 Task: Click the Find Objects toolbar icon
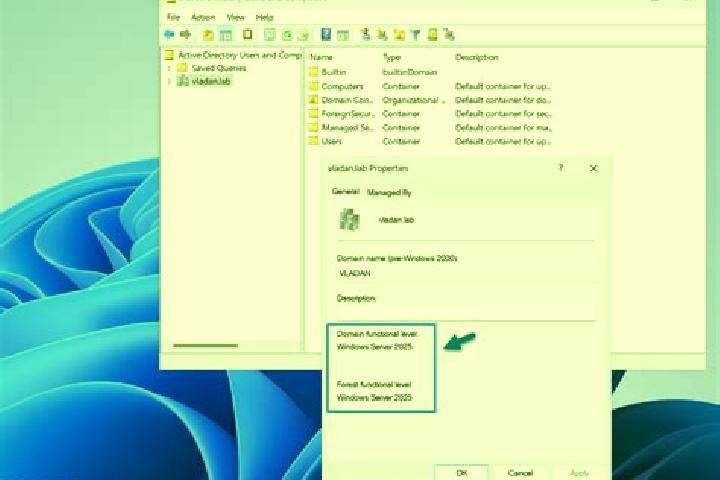(x=433, y=34)
